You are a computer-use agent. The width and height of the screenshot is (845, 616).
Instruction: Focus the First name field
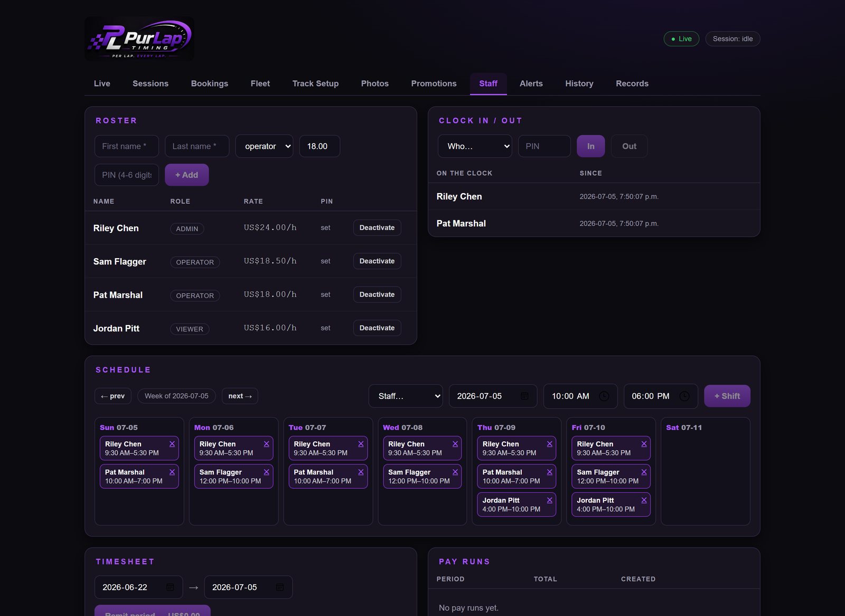[x=127, y=146]
